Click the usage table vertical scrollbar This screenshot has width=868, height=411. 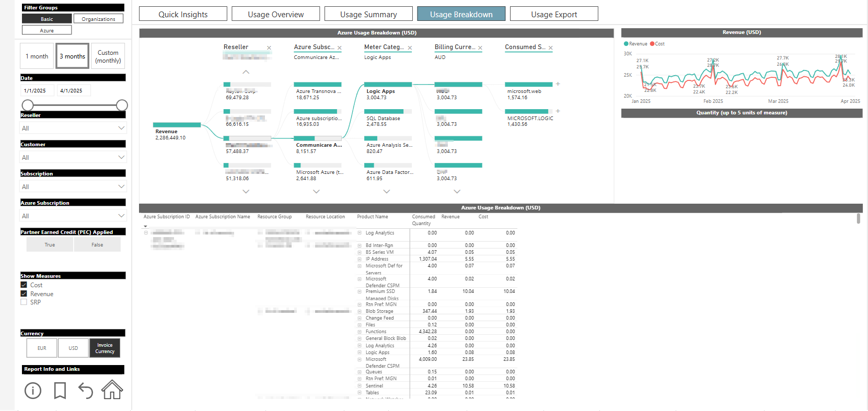pyautogui.click(x=859, y=218)
